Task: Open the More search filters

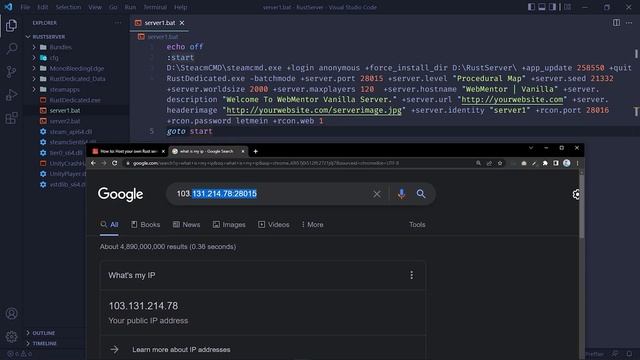Action: coord(312,224)
